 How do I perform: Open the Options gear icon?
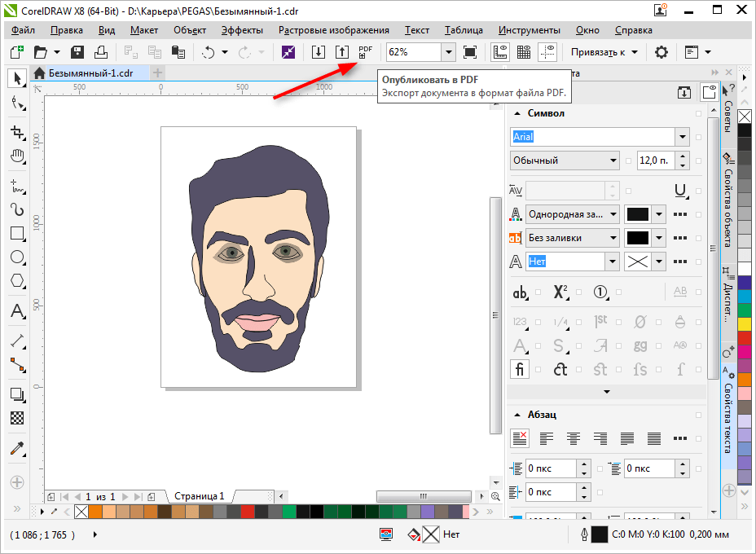click(x=661, y=52)
